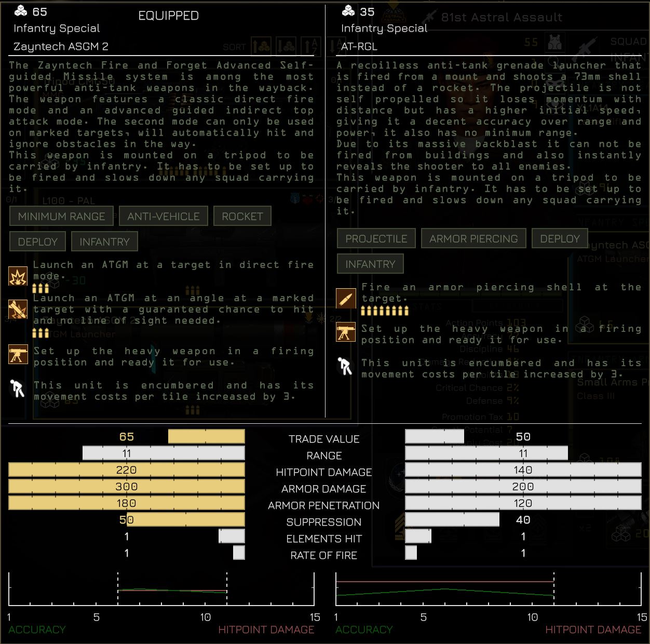650x644 pixels.
Task: Select the AT-RGL armor piercing shell icon
Action: pyautogui.click(x=346, y=298)
